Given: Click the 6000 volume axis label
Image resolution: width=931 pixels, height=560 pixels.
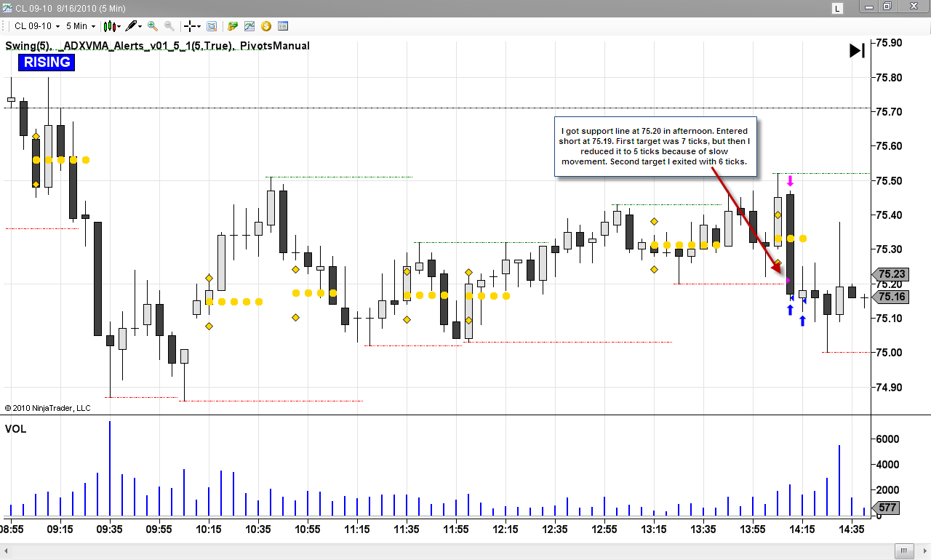Looking at the screenshot, I should pyautogui.click(x=887, y=439).
